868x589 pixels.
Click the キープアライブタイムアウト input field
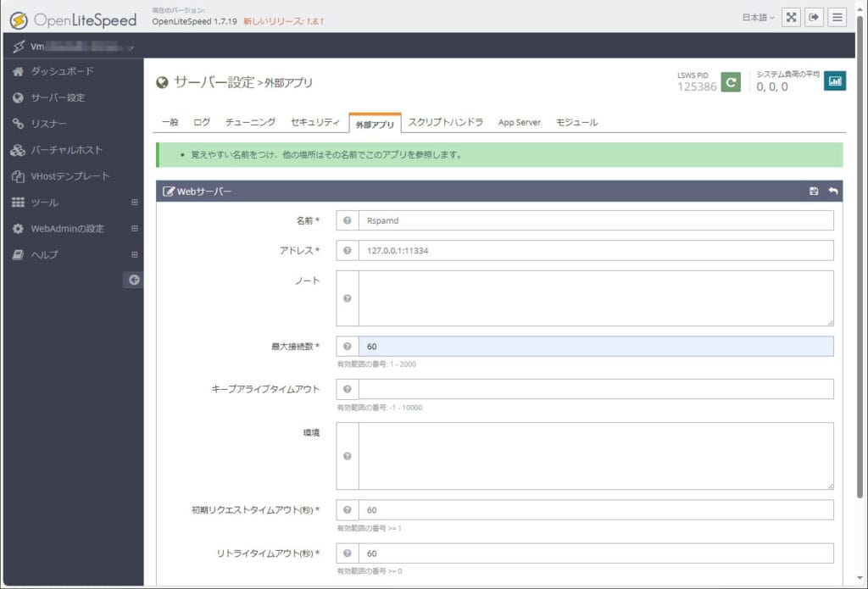(x=596, y=389)
